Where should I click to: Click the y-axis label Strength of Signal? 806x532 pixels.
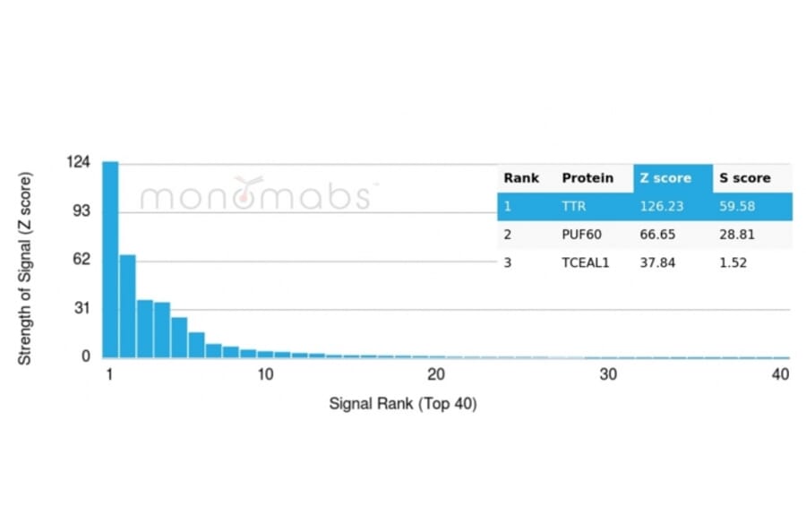pyautogui.click(x=25, y=268)
